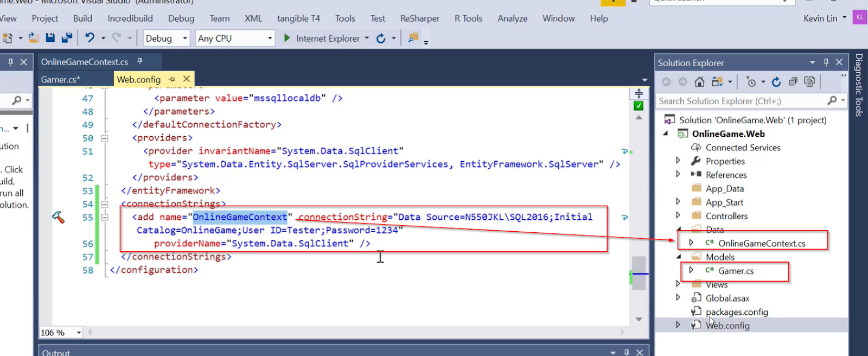Undo the last edit with the toolbar arrow
Image resolution: width=868 pixels, height=356 pixels.
[90, 37]
